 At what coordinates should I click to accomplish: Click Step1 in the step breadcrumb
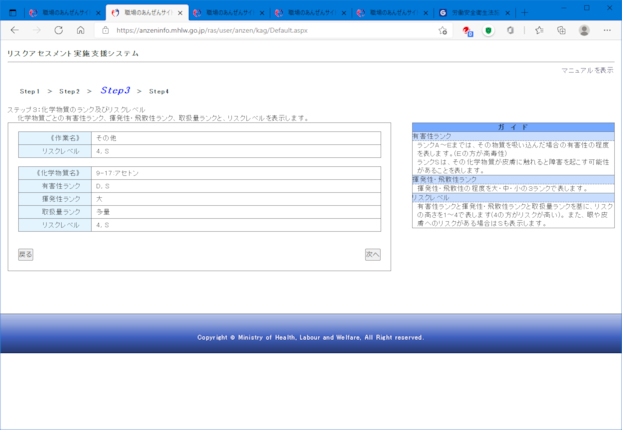[30, 91]
